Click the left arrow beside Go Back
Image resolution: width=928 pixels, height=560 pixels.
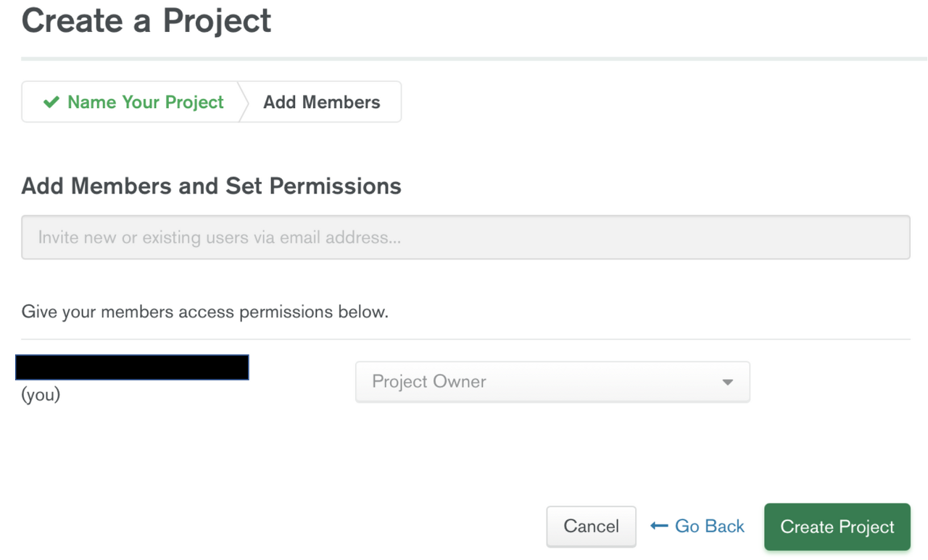click(659, 526)
